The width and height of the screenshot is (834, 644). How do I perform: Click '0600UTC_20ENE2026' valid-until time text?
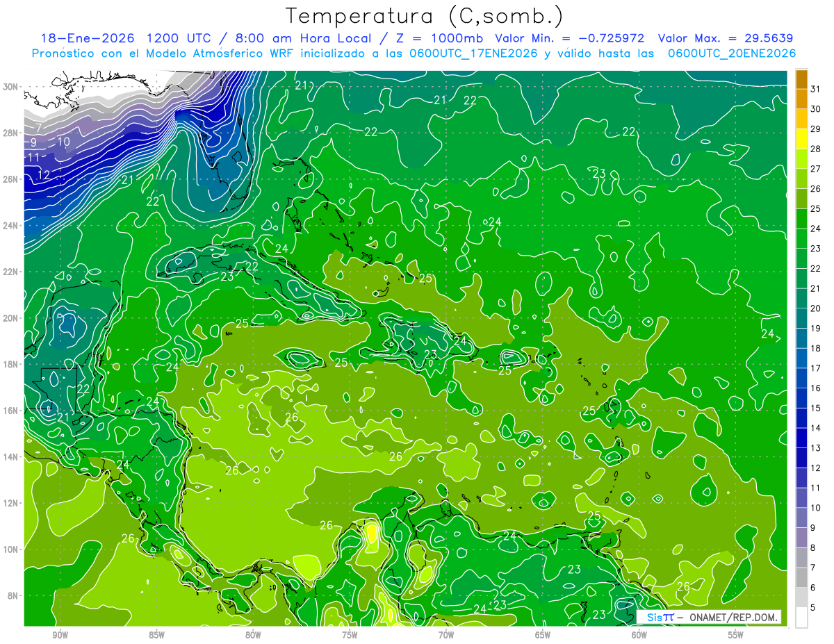coord(731,53)
